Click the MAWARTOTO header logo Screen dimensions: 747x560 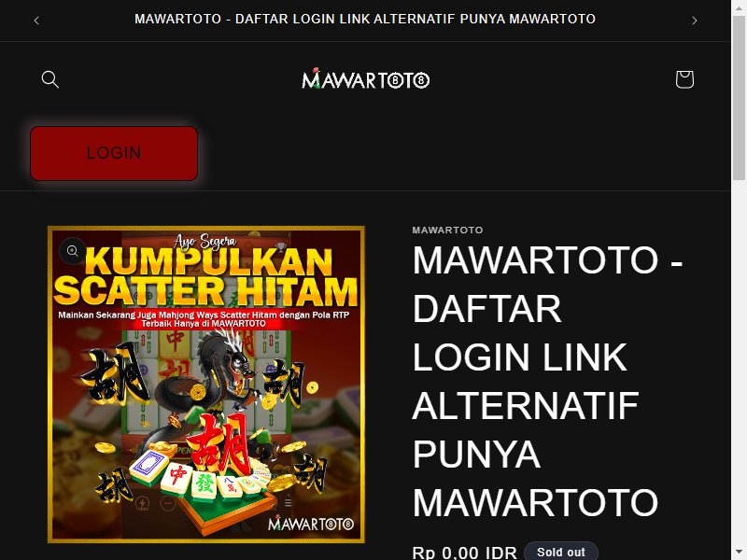pyautogui.click(x=365, y=79)
